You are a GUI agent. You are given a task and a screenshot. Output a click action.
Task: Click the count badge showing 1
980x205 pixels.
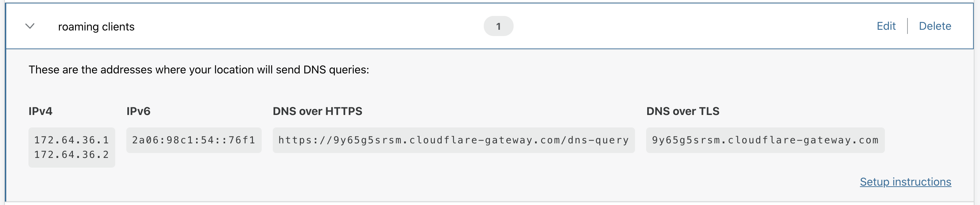(498, 26)
